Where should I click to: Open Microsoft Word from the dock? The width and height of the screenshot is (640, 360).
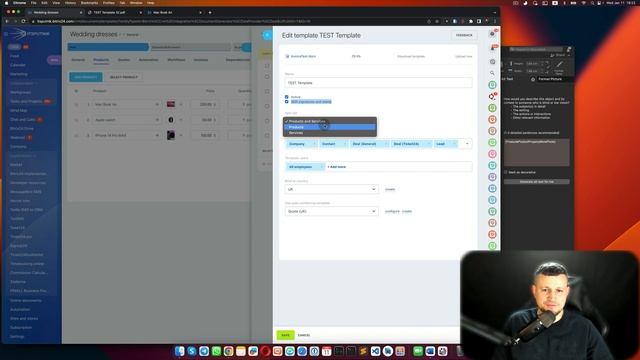point(431,351)
